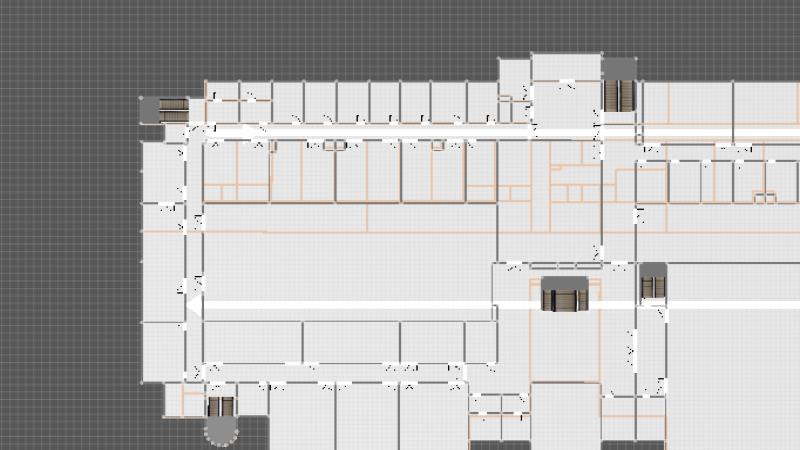Click the orange line crossing the central hall
This screenshot has height=450, width=800.
click(350, 232)
